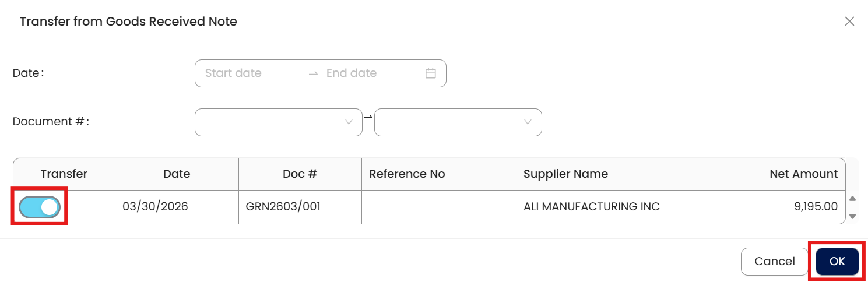The height and width of the screenshot is (282, 868).
Task: Open the calendar icon in date range
Action: (x=431, y=73)
